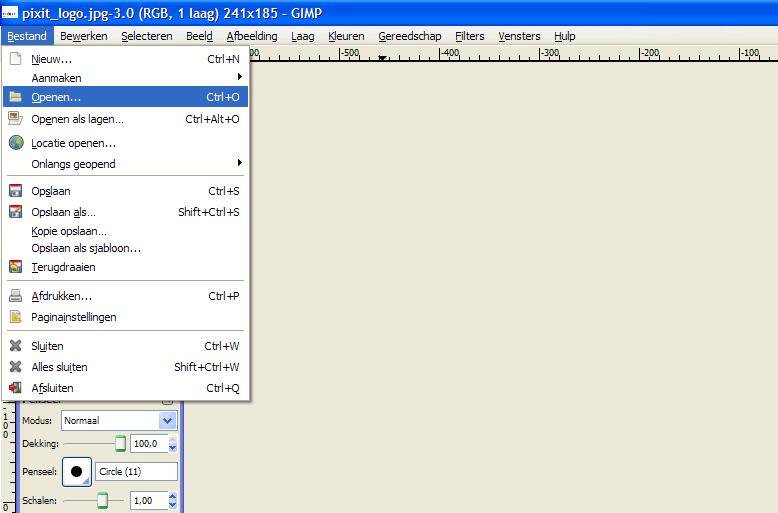This screenshot has width=778, height=513.
Task: Open the Vensters menu
Action: tap(519, 36)
